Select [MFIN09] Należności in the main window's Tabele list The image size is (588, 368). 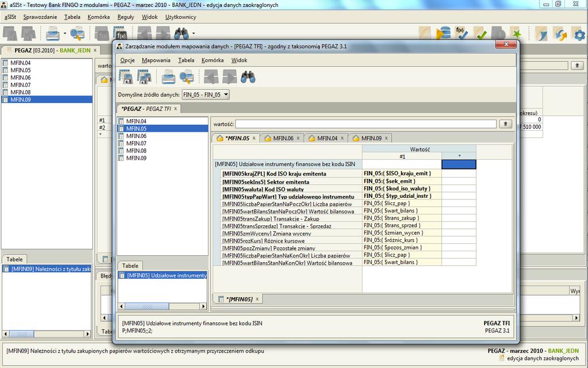47,269
